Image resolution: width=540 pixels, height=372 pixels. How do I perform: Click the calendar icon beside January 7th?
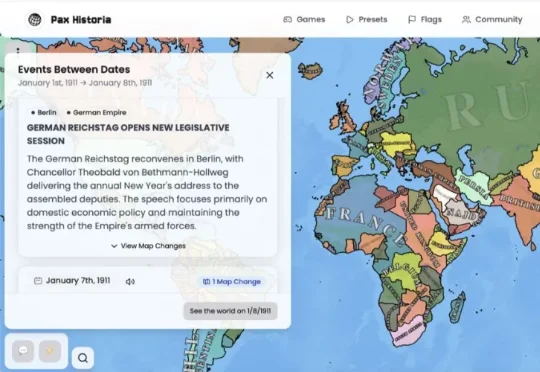38,281
